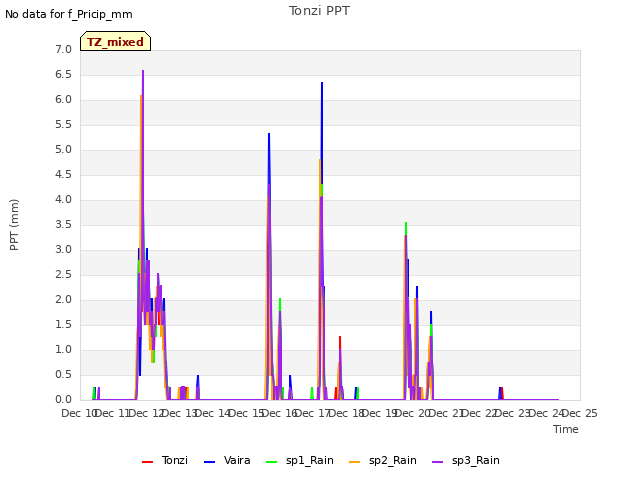Screen dimensions: 640x480
Task: Click the TZ_mixed annotation label
Action: [x=116, y=41]
